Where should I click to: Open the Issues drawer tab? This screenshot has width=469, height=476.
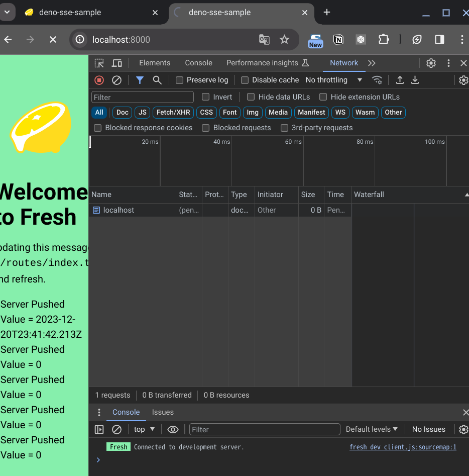coord(163,412)
